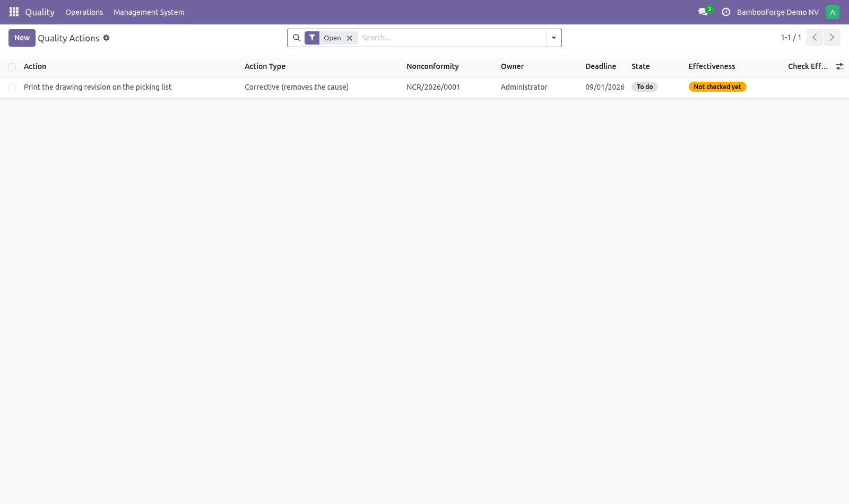Go to next page arrow
Image resolution: width=849 pixels, height=504 pixels.
pos(832,37)
